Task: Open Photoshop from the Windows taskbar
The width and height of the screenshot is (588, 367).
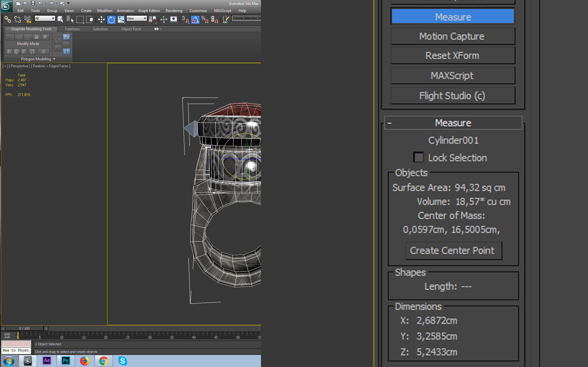Action: coord(65,361)
